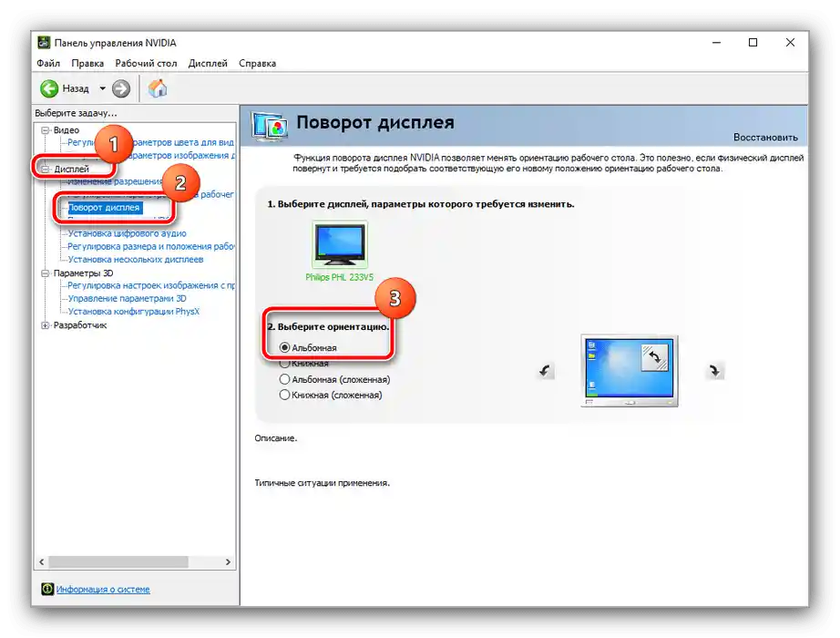Expand the Разработчик tree node

click(x=46, y=324)
